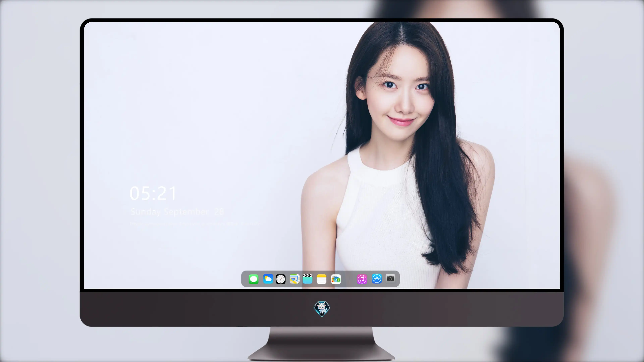This screenshot has height=362, width=644.
Task: Open the yellow Notes app
Action: click(321, 279)
